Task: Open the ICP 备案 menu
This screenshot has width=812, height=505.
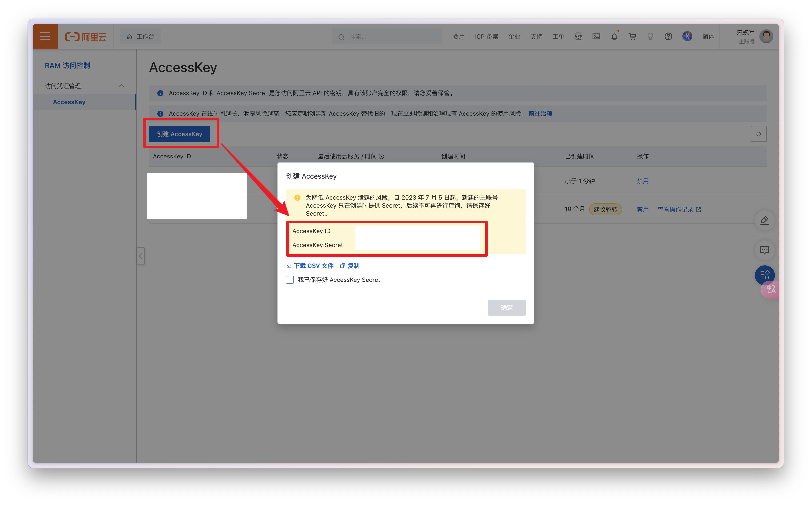Action: click(487, 37)
